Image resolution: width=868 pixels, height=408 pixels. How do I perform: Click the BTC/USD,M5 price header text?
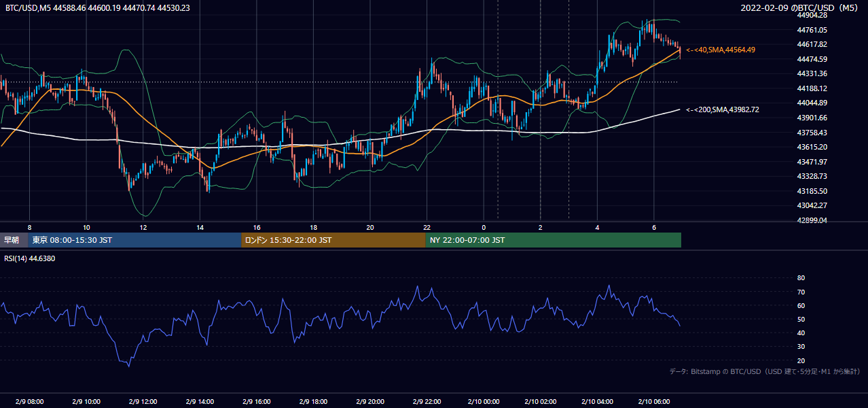(x=98, y=7)
